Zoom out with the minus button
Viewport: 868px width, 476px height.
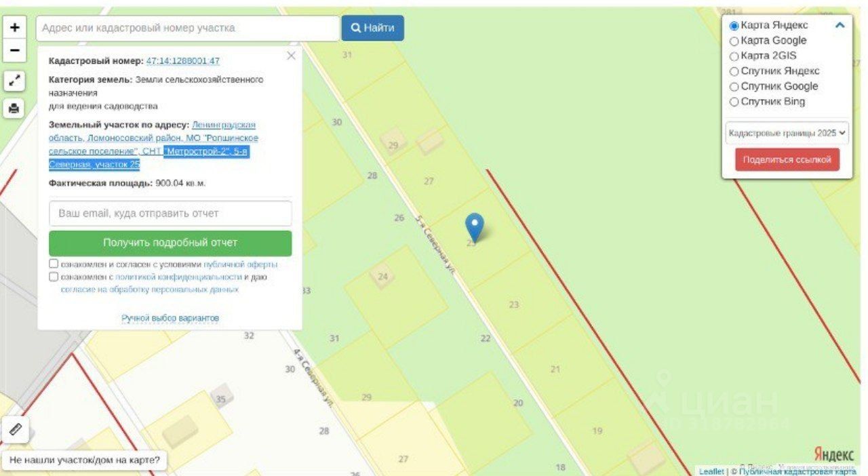[14, 50]
